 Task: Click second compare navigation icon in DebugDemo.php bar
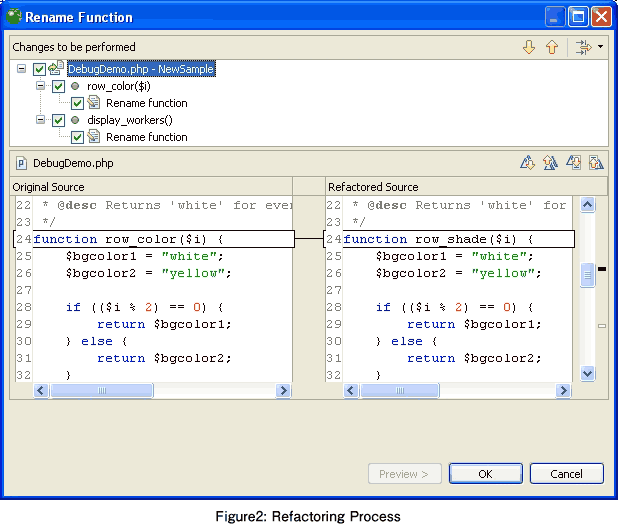point(550,162)
